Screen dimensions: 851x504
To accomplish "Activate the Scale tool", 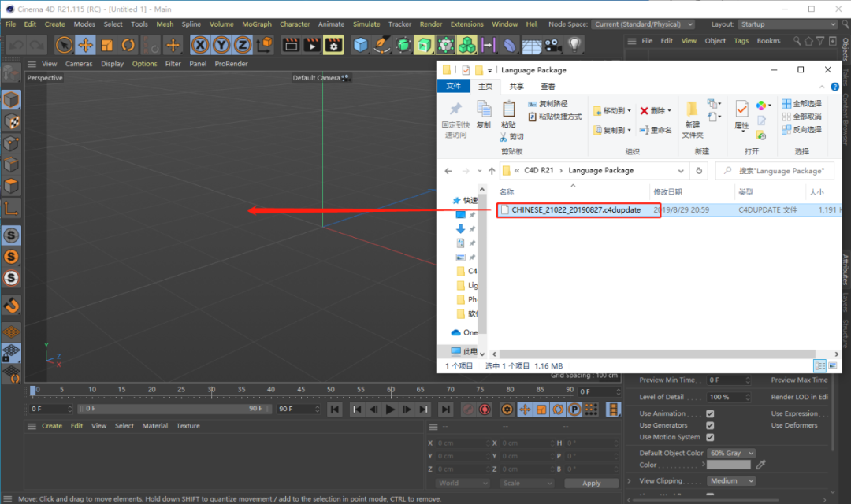I will coord(107,45).
